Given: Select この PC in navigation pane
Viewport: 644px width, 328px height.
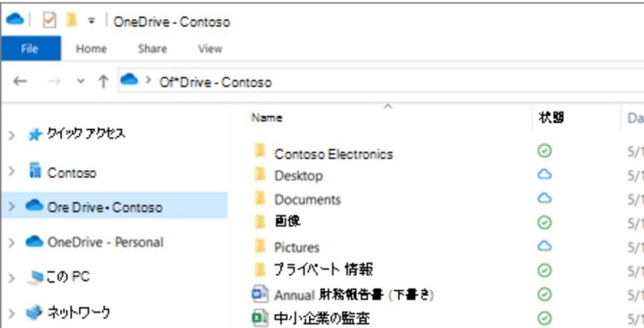Looking at the screenshot, I should tap(68, 276).
